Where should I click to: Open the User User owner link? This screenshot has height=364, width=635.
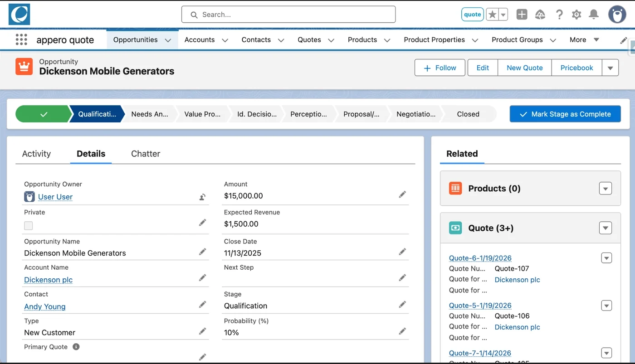click(55, 197)
